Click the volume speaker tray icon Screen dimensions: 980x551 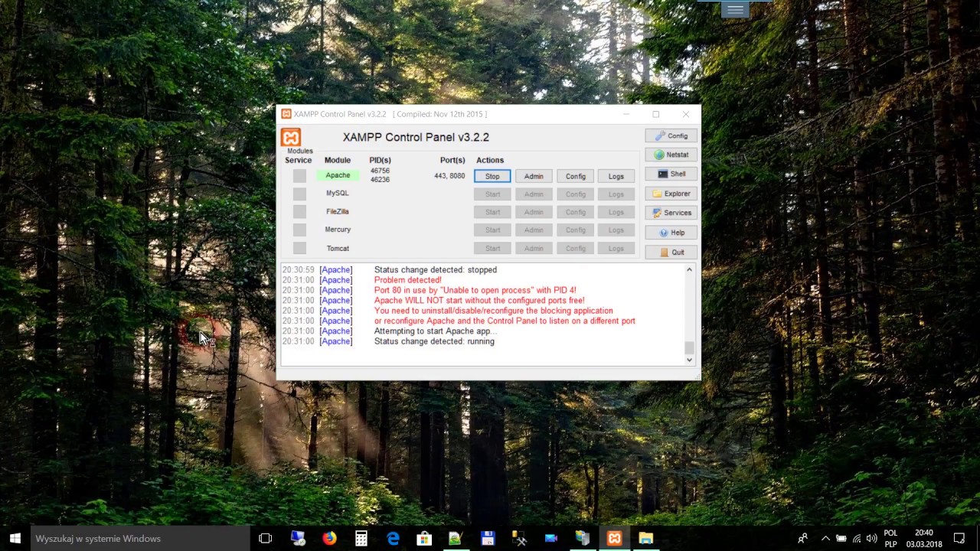coord(871,539)
